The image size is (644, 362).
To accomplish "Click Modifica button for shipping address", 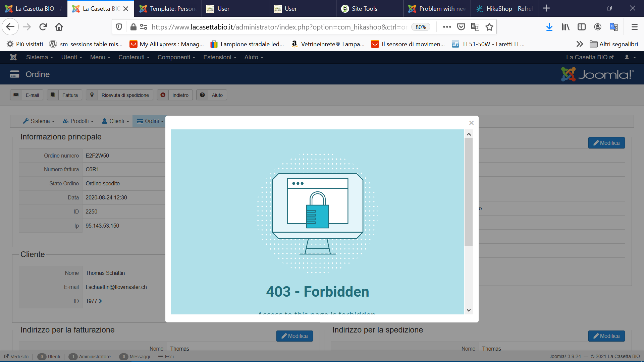I will pyautogui.click(x=606, y=336).
